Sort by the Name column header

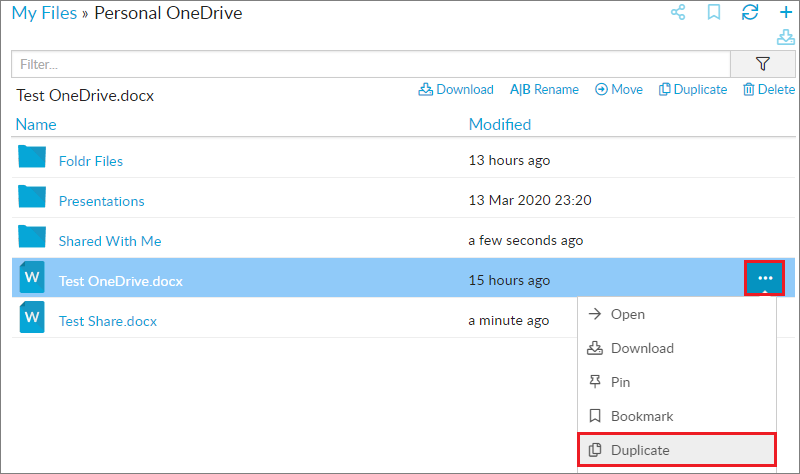click(36, 124)
